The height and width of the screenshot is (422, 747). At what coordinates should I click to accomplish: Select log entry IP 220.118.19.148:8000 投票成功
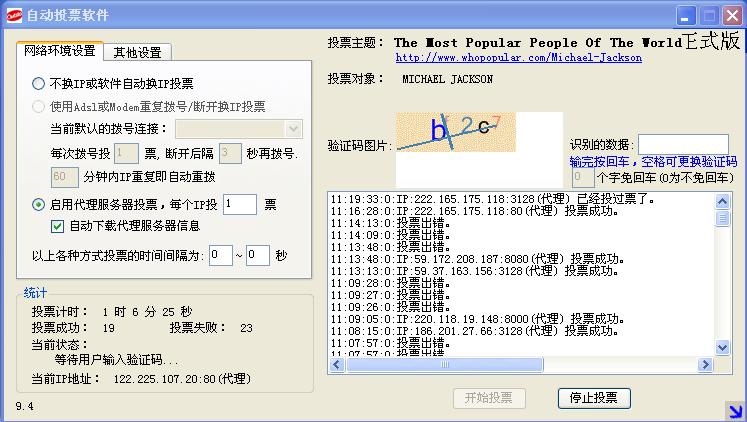[x=478, y=319]
